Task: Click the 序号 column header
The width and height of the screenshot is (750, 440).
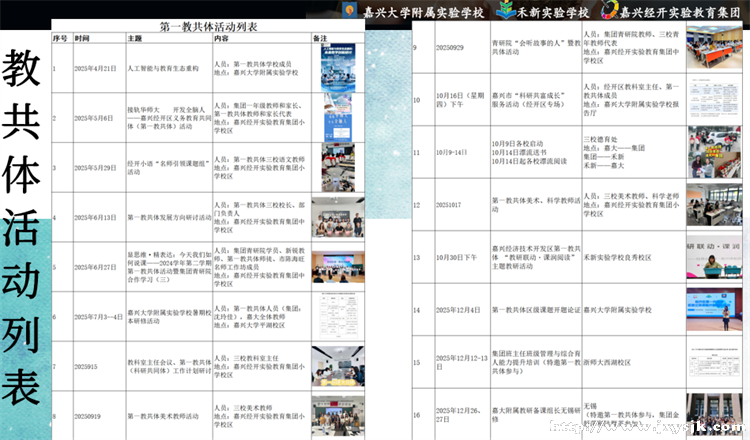Action: point(60,38)
